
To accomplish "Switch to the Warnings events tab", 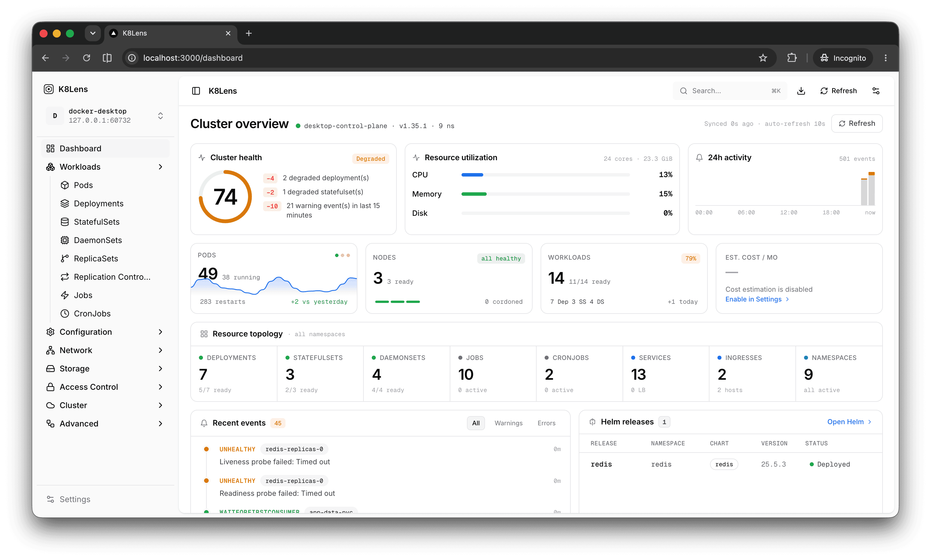I will point(508,423).
